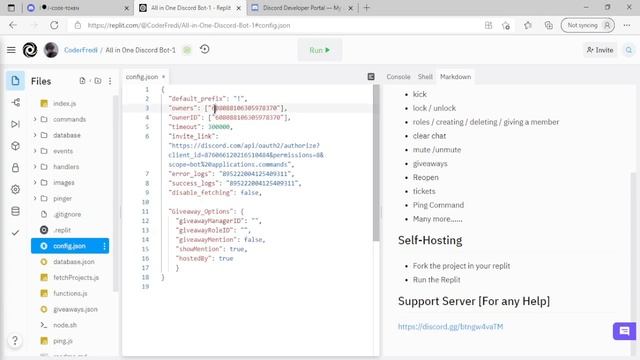This screenshot has height=360, width=640.
Task: Open browser collections icon
Action: coord(549,25)
